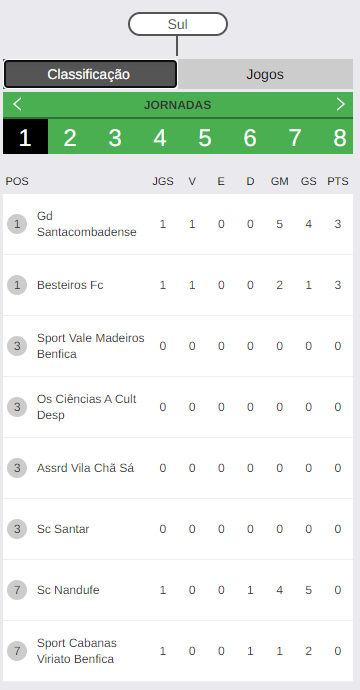Switch to the Classificação tab
The width and height of the screenshot is (360, 690).
coord(90,74)
